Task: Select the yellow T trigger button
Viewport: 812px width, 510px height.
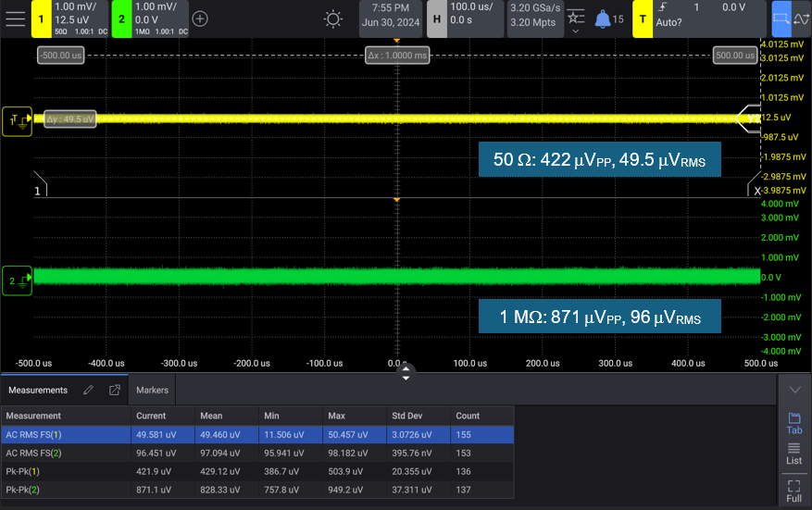Action: [643, 19]
